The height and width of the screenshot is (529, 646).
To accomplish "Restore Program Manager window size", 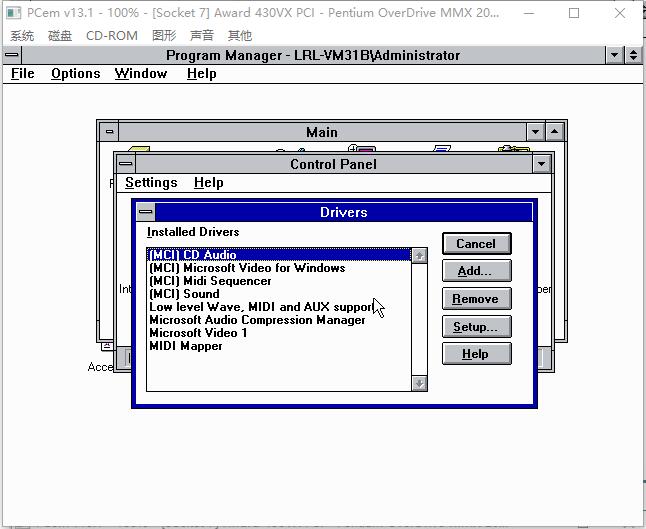I will click(633, 55).
